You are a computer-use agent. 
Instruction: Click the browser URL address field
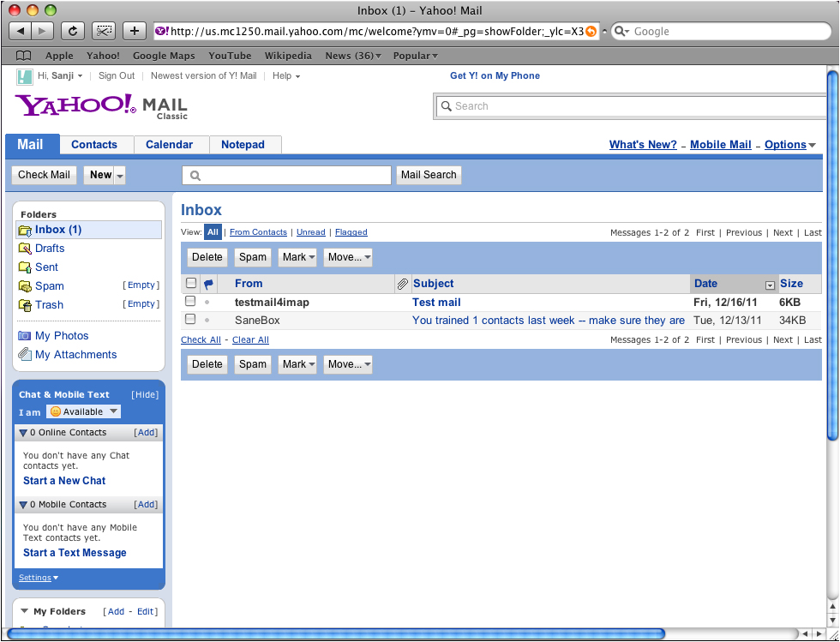(375, 32)
